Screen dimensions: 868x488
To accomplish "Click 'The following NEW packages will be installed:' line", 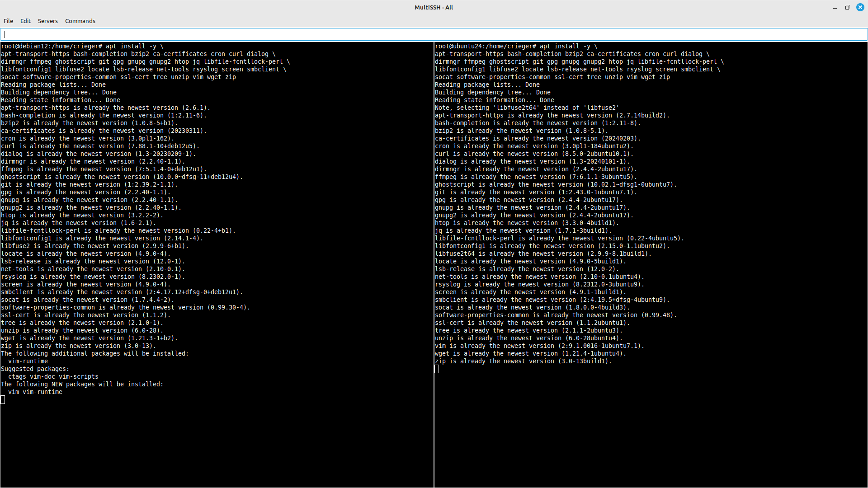I will coord(82,384).
